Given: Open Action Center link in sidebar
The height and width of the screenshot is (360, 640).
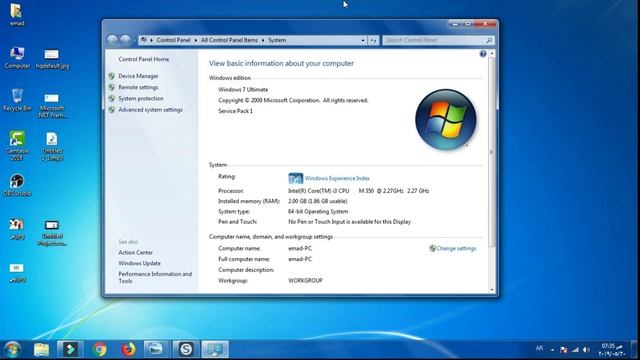Looking at the screenshot, I should (136, 253).
